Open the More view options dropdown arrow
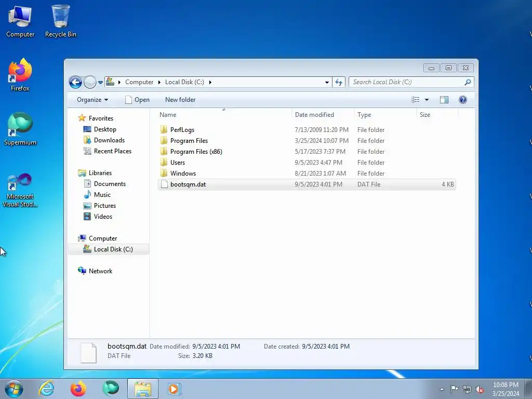Image resolution: width=532 pixels, height=399 pixels. (427, 100)
